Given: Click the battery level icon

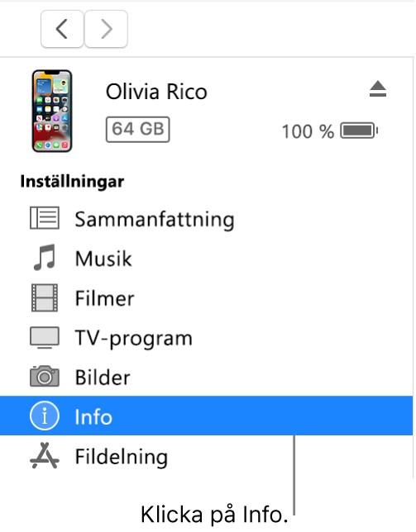Looking at the screenshot, I should pos(359,131).
